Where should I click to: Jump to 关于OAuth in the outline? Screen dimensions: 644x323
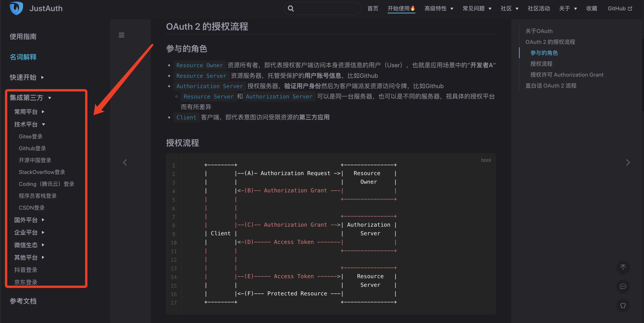coord(539,31)
